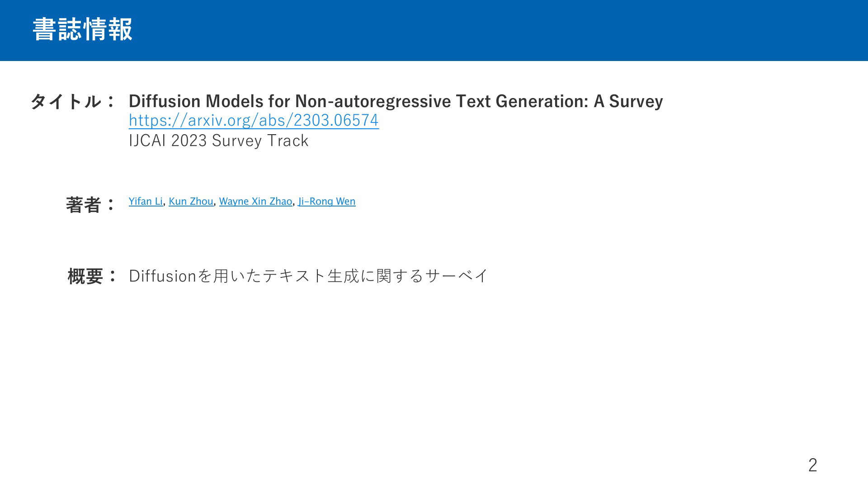Click 'A Survey' at the title's end
The image size is (868, 488).
[628, 101]
